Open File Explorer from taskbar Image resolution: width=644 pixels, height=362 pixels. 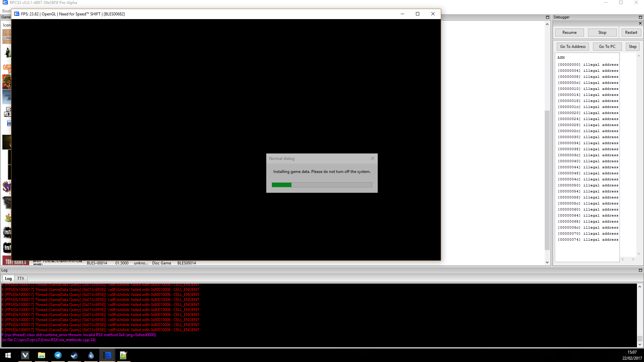tap(42, 355)
